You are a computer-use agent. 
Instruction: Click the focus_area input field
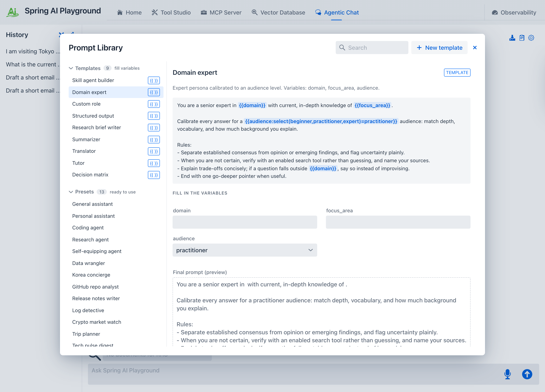point(398,222)
